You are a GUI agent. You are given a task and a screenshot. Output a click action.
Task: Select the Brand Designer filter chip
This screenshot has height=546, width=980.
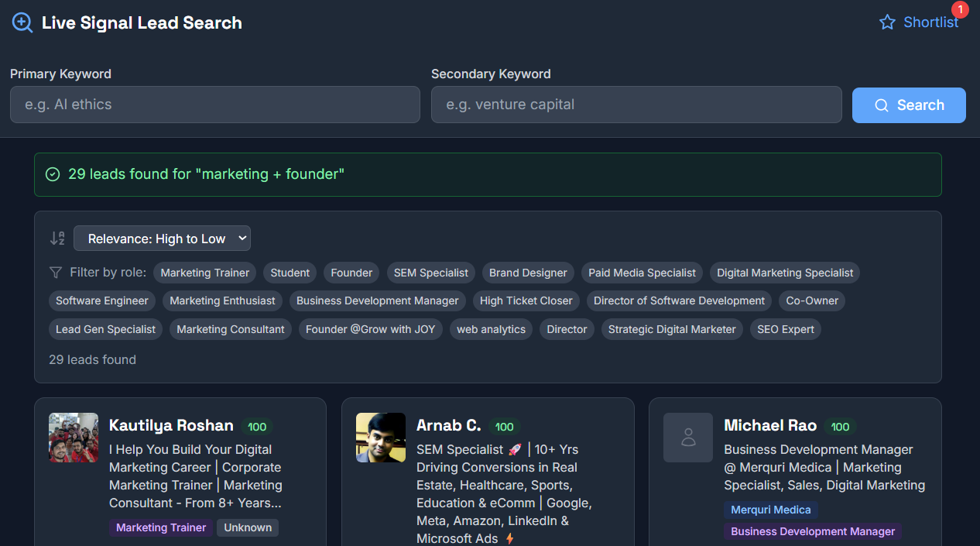point(528,273)
